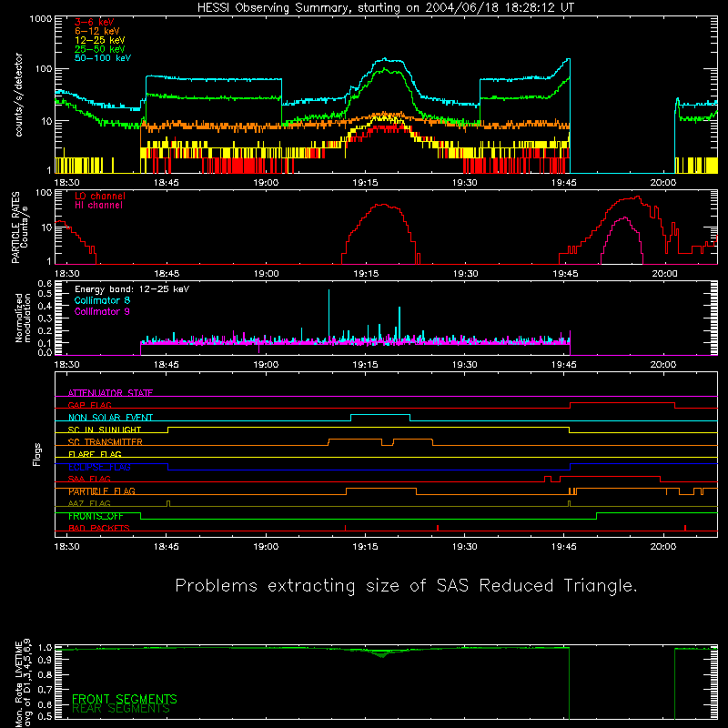
Task: Click the FLARE_FLAG label
Action: [95, 454]
